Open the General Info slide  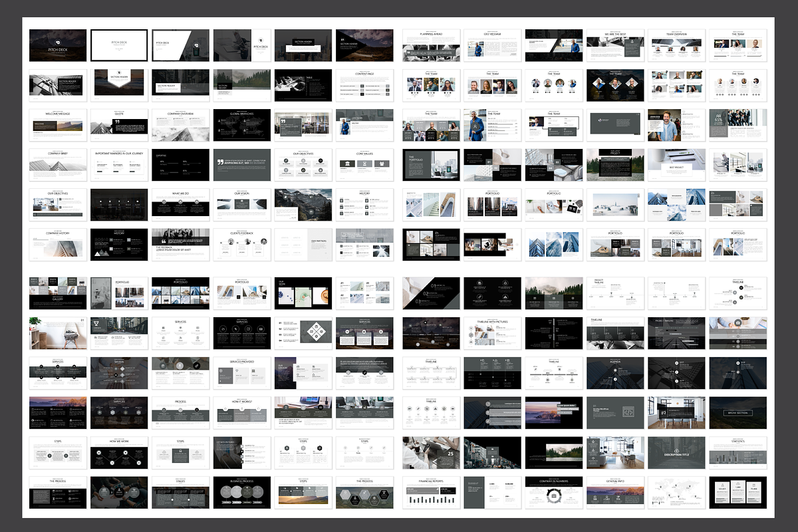click(615, 493)
